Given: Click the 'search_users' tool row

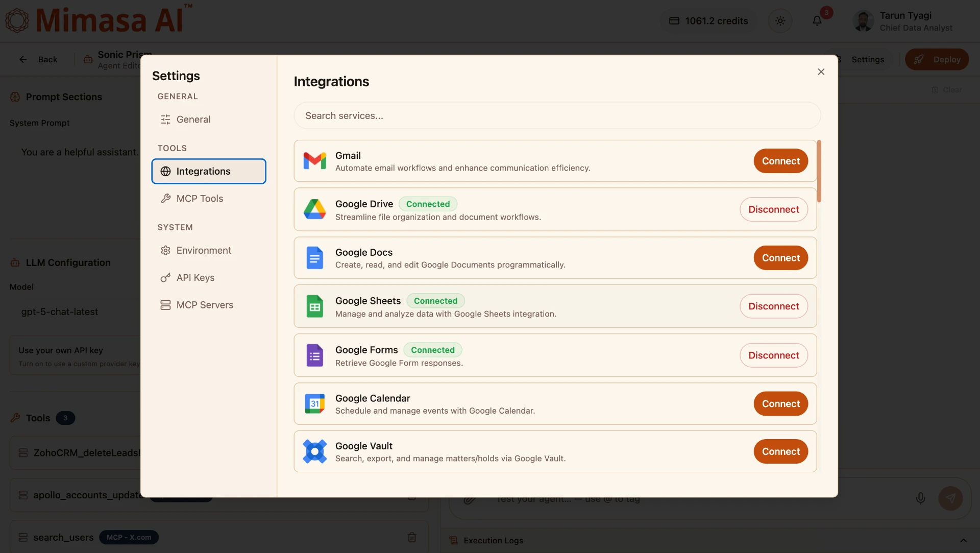Looking at the screenshot, I should pos(219,537).
